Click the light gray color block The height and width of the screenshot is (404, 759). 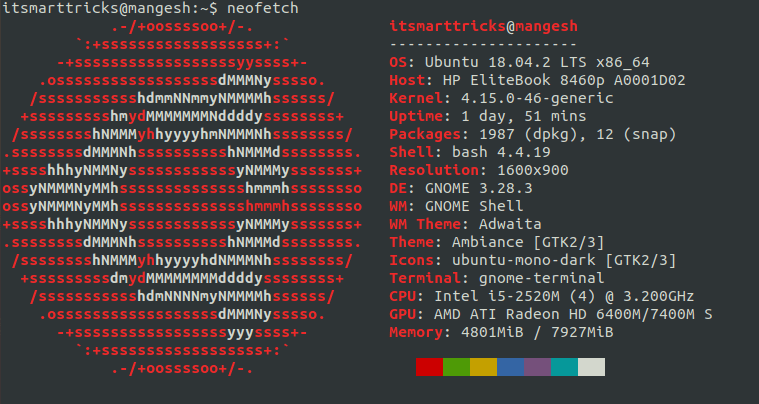[x=591, y=367]
